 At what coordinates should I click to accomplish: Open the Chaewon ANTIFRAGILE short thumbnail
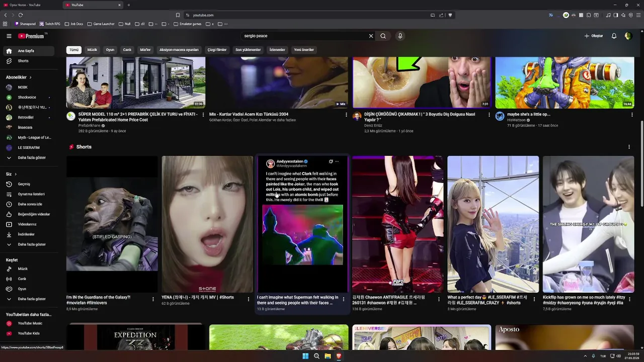(397, 224)
